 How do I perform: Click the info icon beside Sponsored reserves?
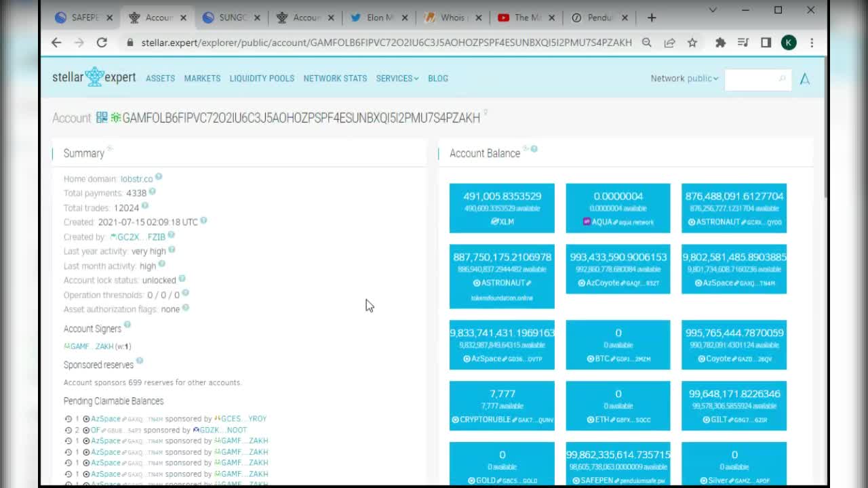point(139,361)
